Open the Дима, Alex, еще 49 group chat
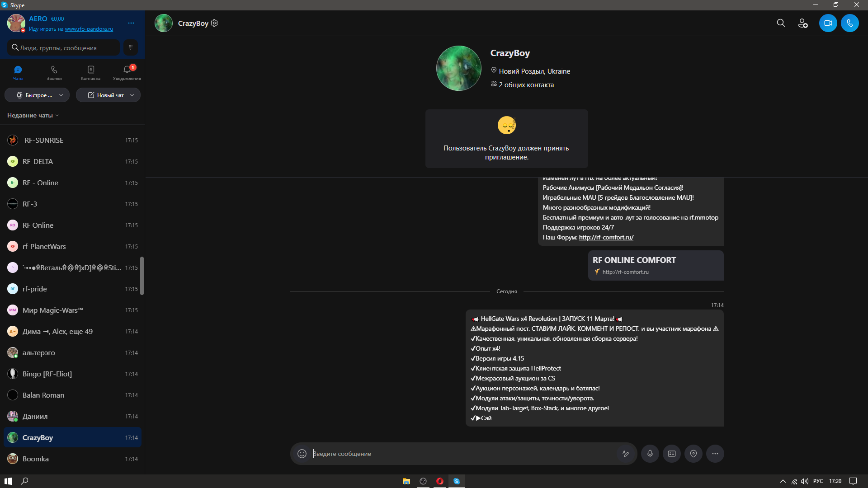 (72, 331)
